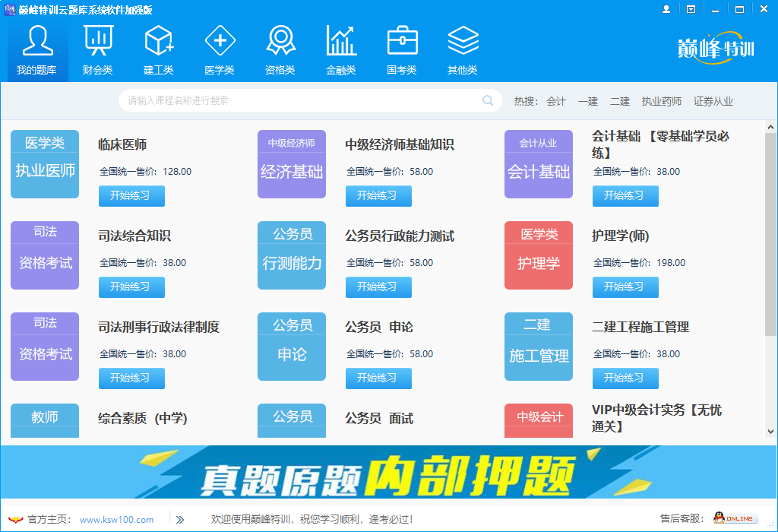
Task: Open the 二建 施工管理 tile
Action: (539, 347)
